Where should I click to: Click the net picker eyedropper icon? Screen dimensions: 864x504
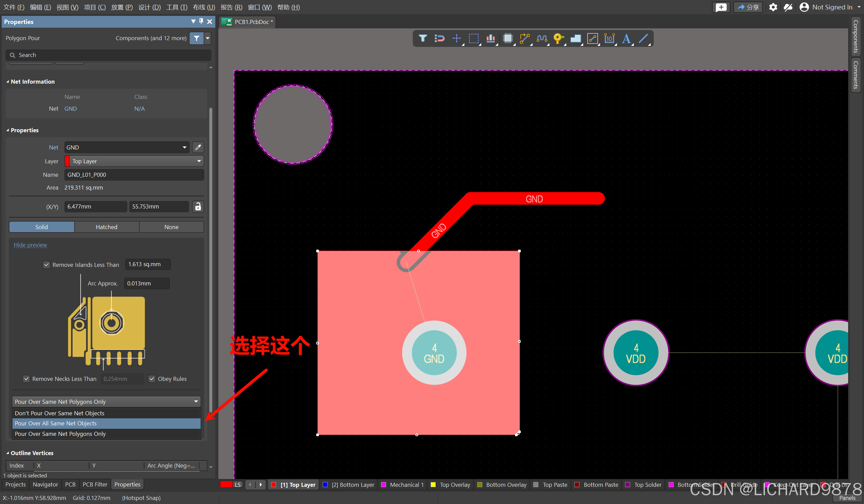coord(198,147)
